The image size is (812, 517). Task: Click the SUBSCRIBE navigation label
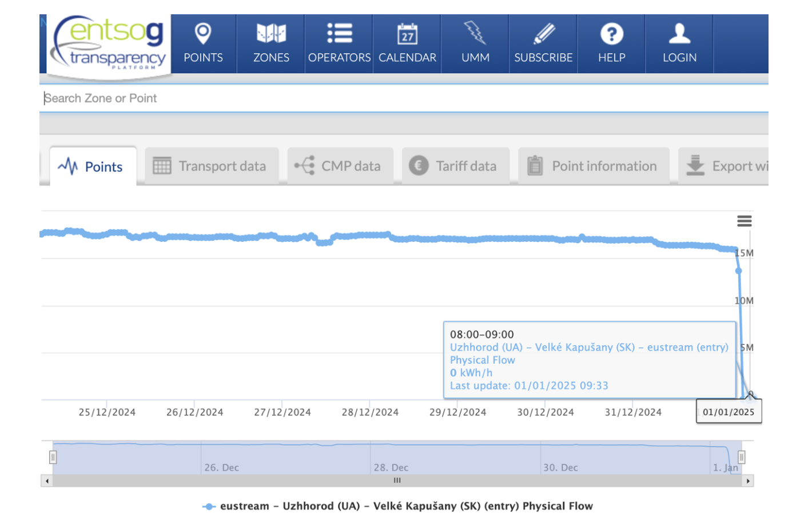point(543,58)
